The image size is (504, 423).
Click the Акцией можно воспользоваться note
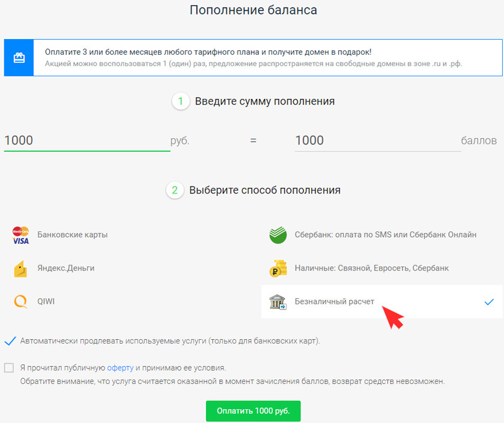(x=253, y=64)
